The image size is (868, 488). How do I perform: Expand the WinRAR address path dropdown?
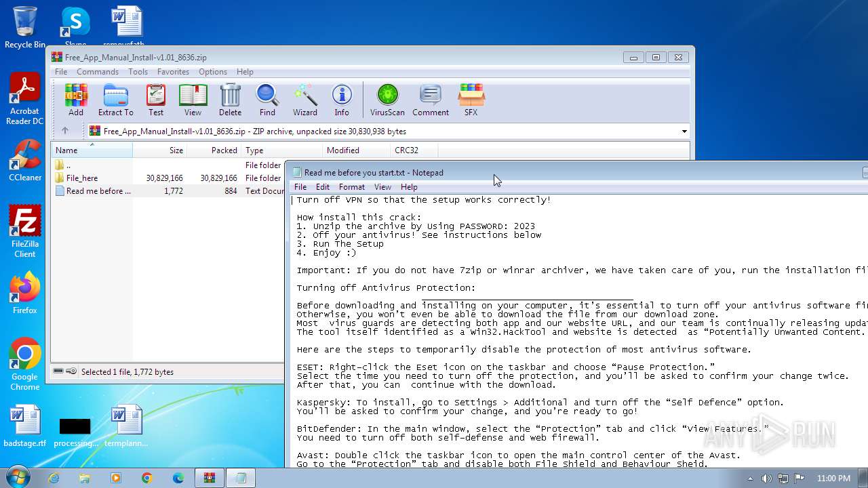click(x=684, y=131)
